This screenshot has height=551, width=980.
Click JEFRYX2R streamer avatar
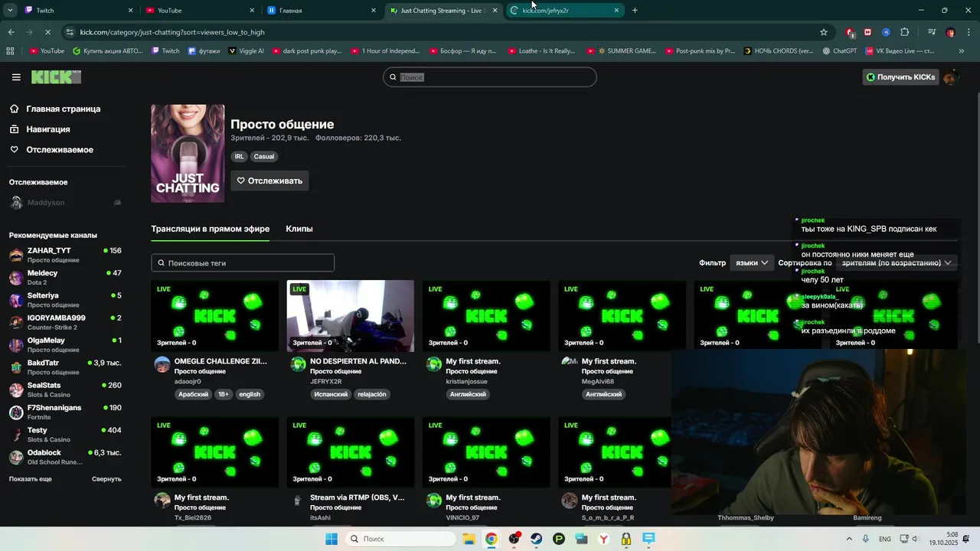point(298,364)
